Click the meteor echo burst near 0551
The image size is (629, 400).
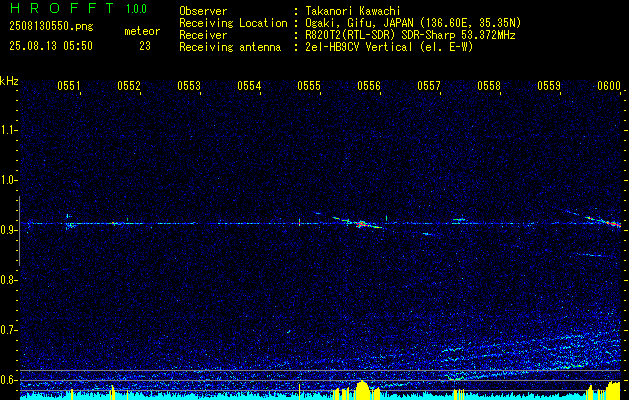click(70, 222)
